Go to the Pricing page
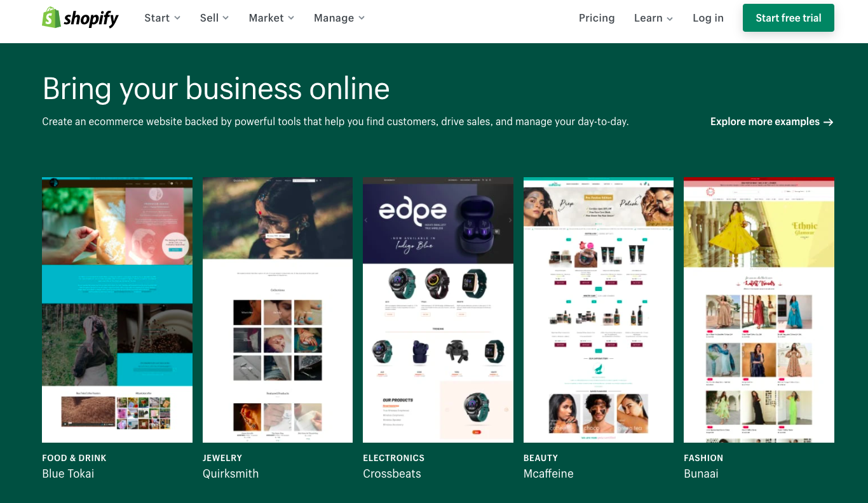Viewport: 868px width, 503px height. coord(597,18)
